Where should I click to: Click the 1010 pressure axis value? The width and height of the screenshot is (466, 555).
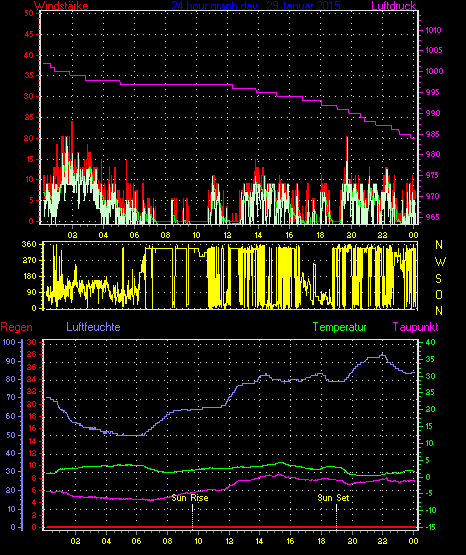coord(433,30)
